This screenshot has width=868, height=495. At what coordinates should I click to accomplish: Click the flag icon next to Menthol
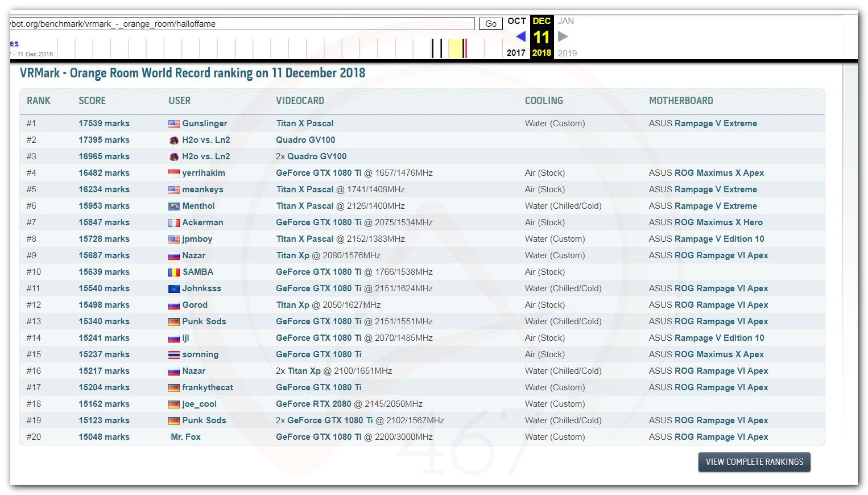click(174, 206)
